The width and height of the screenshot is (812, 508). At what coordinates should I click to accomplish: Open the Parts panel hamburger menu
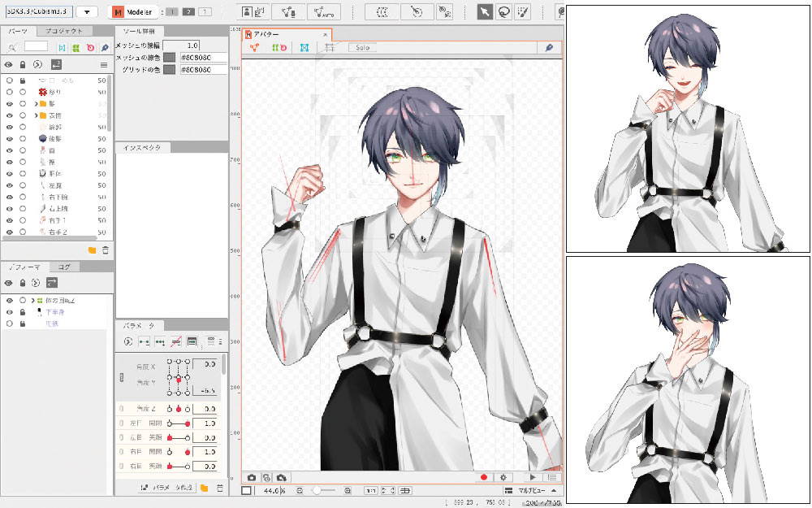104,65
